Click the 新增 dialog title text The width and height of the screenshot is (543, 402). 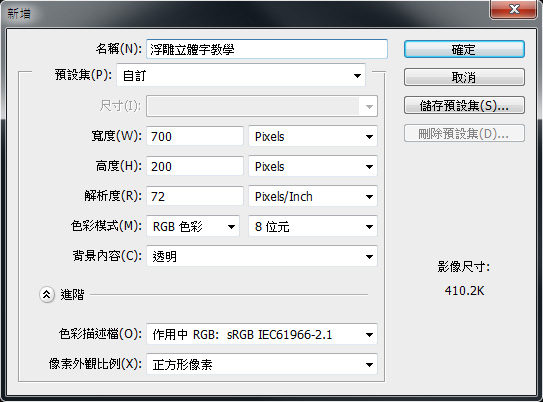19,14
